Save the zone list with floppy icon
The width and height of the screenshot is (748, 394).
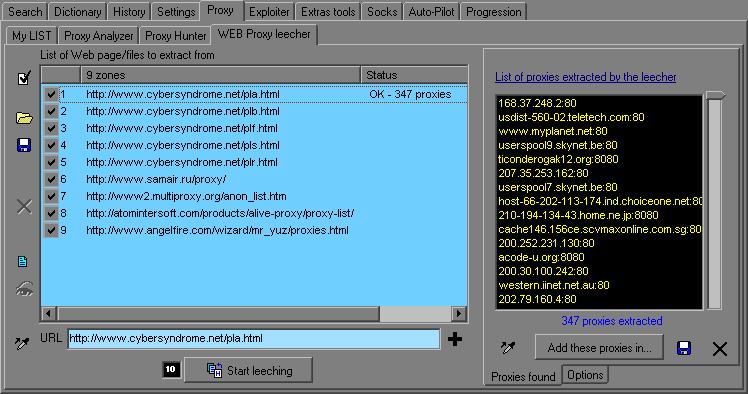pyautogui.click(x=24, y=145)
